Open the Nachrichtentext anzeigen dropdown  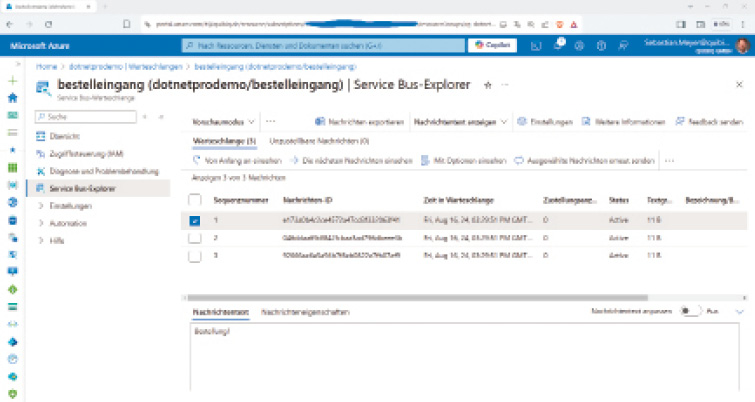pos(460,122)
